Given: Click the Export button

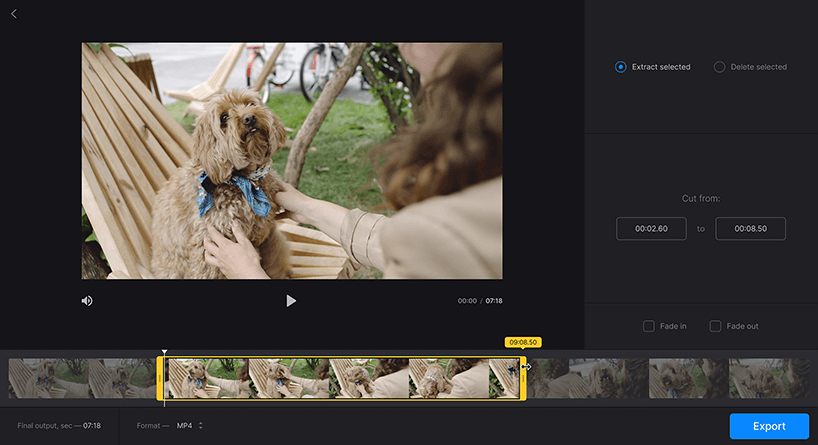Looking at the screenshot, I should (769, 426).
